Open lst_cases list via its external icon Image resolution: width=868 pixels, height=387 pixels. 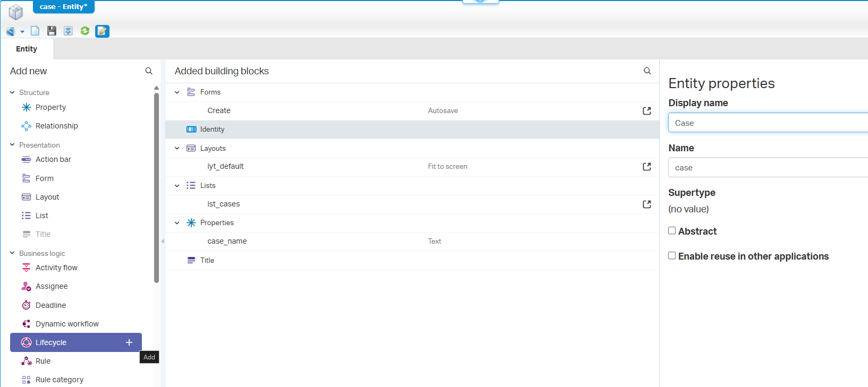(x=646, y=204)
